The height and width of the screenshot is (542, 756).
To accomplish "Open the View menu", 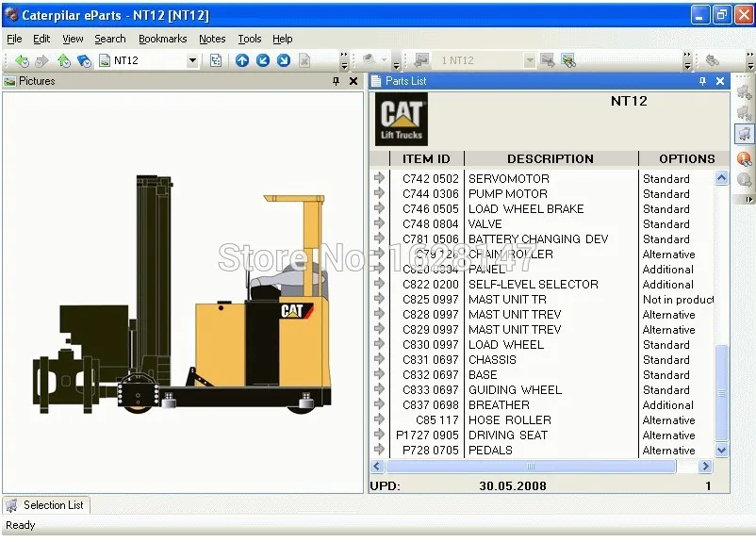I will (x=73, y=39).
